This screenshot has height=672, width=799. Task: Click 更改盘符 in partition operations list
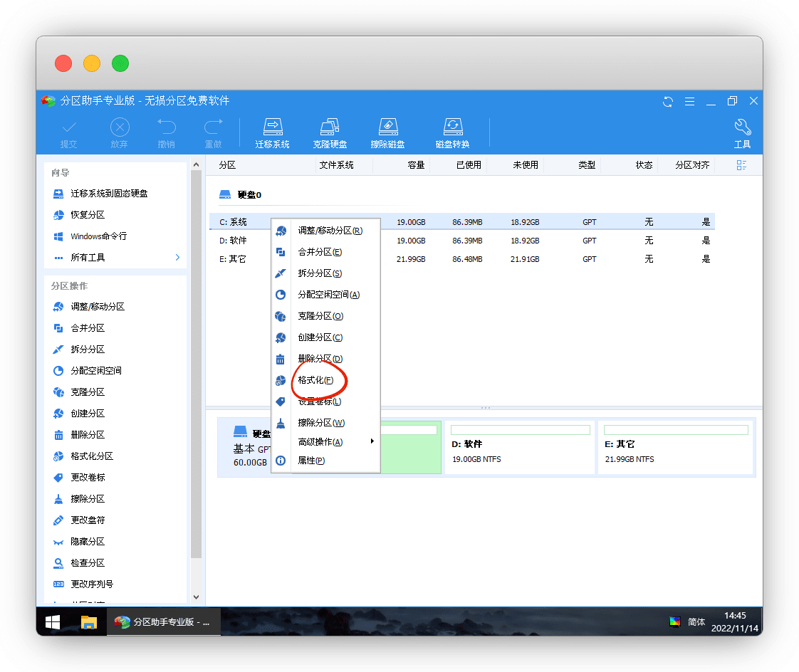[88, 520]
